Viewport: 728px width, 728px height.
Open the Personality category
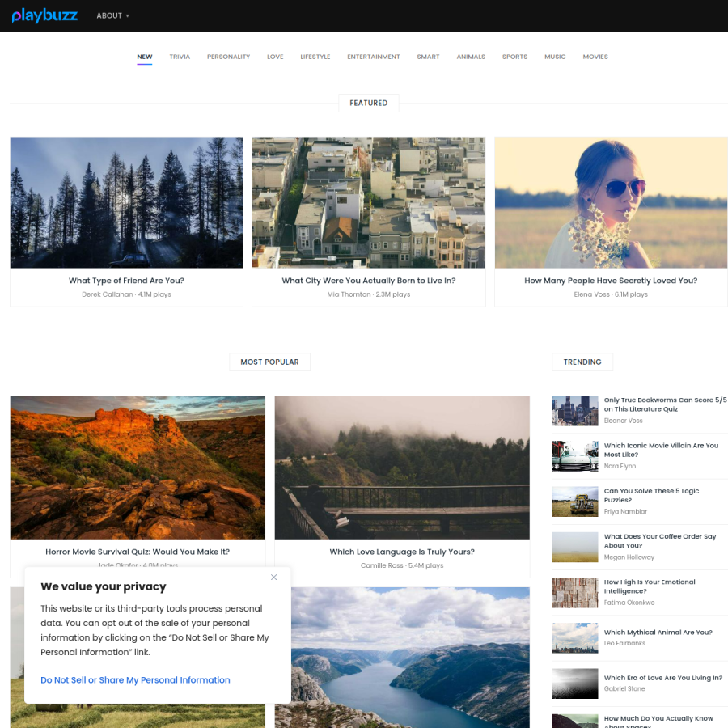click(228, 57)
